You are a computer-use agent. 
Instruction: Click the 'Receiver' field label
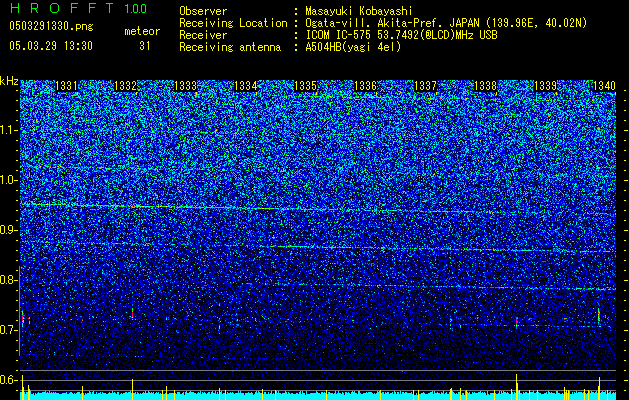tap(203, 35)
